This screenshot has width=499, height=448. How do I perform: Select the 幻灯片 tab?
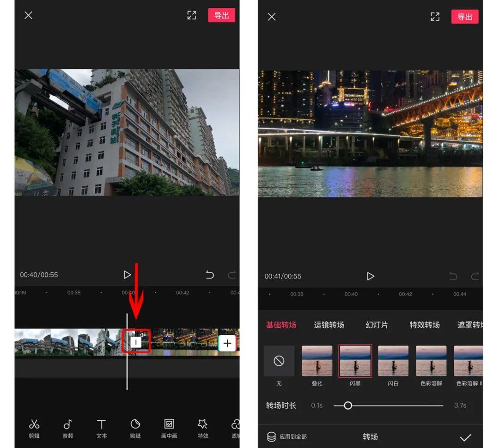point(377,325)
